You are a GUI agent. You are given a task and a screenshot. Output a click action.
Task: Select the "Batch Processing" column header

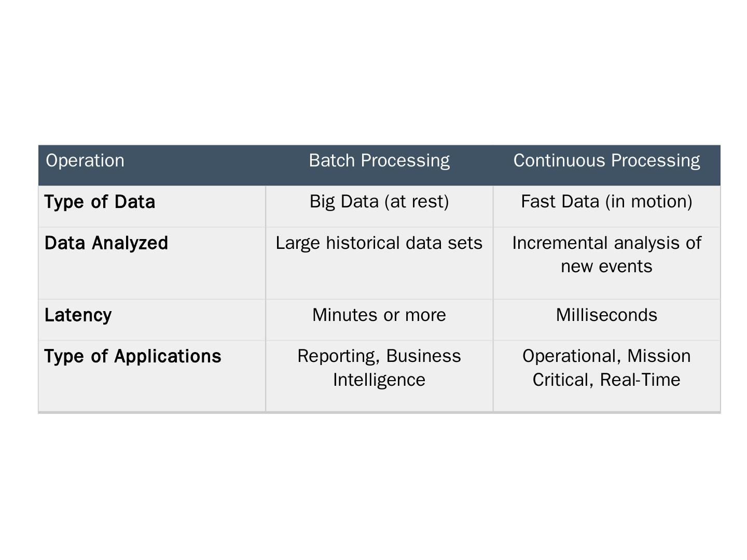[379, 161]
